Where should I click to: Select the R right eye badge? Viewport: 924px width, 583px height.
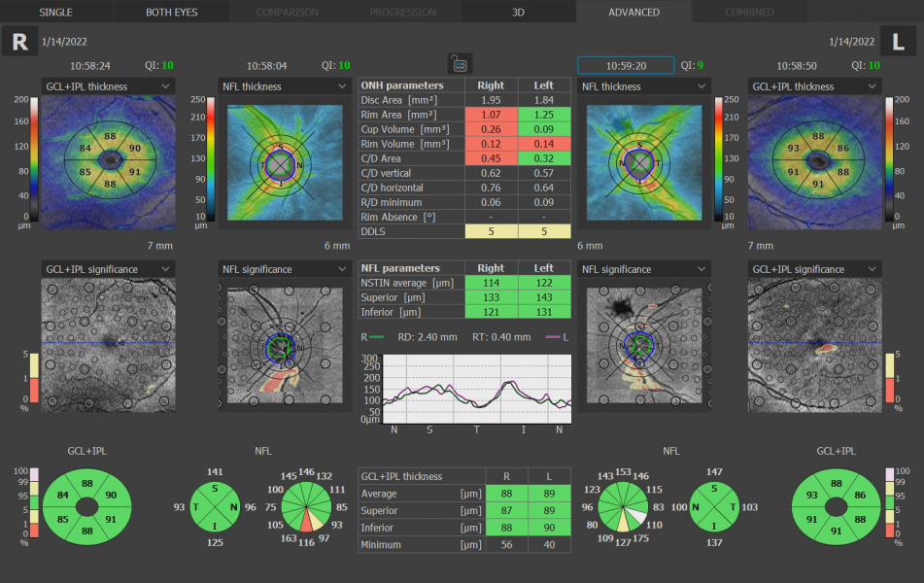pos(20,41)
